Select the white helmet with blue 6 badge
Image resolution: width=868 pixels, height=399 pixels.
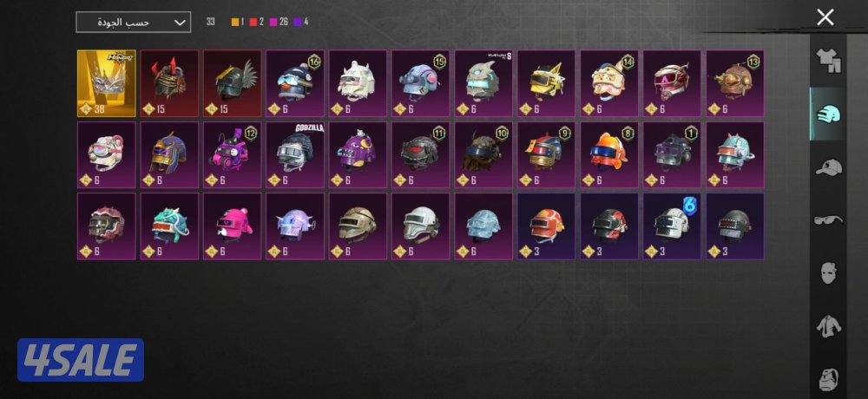click(x=672, y=226)
